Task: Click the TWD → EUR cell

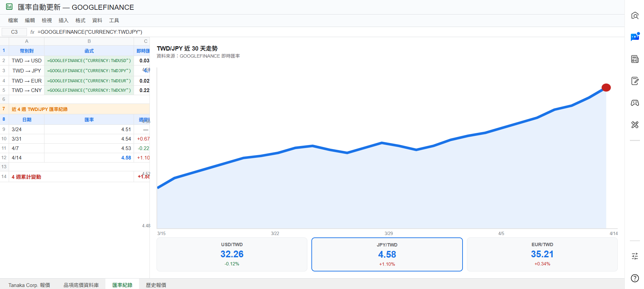Action: (x=27, y=81)
